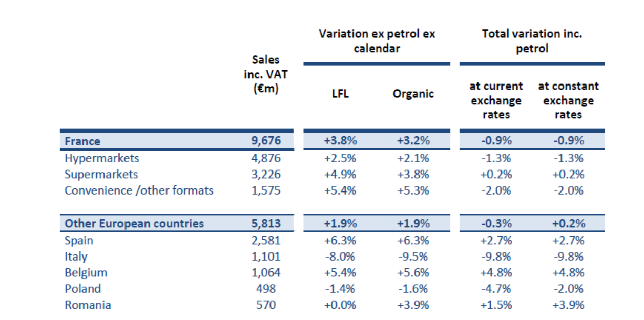The height and width of the screenshot is (320, 644).
Task: Select the at constant exchange rates header
Action: [568, 100]
